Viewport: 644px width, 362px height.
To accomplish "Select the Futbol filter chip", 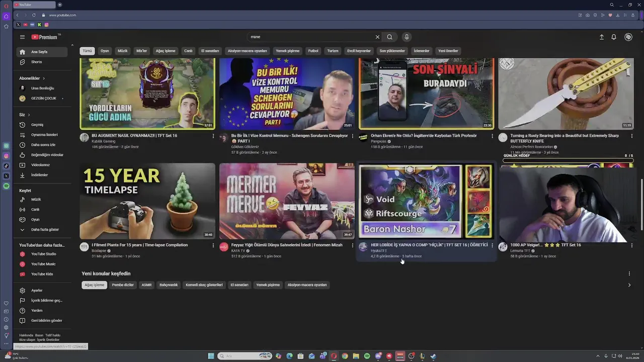I will 313,51.
